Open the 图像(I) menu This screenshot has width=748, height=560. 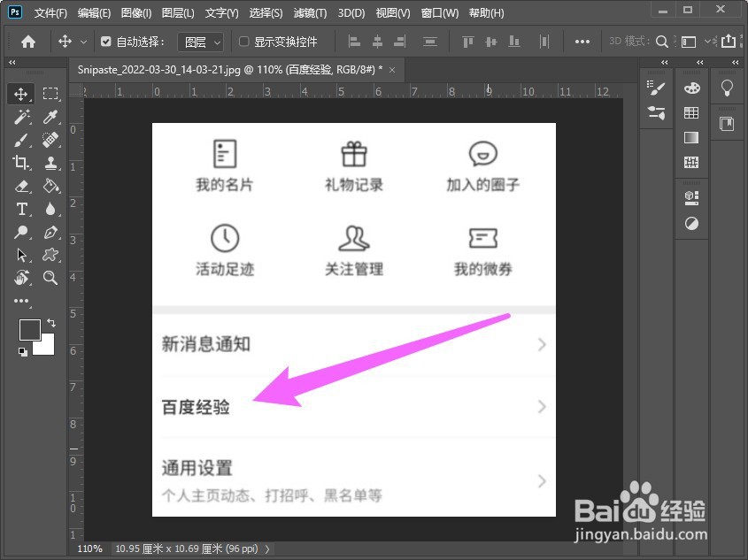[136, 13]
